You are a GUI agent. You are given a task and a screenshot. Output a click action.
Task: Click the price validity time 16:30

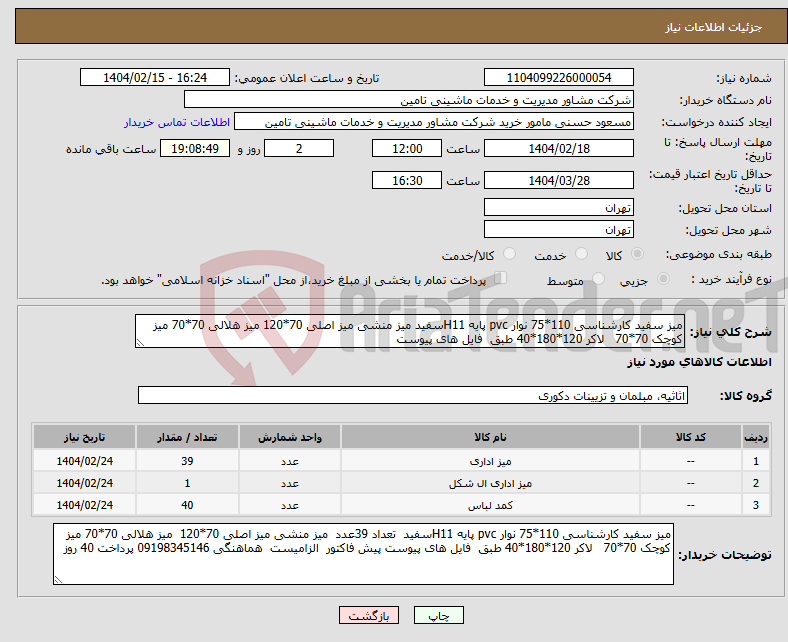tap(407, 180)
